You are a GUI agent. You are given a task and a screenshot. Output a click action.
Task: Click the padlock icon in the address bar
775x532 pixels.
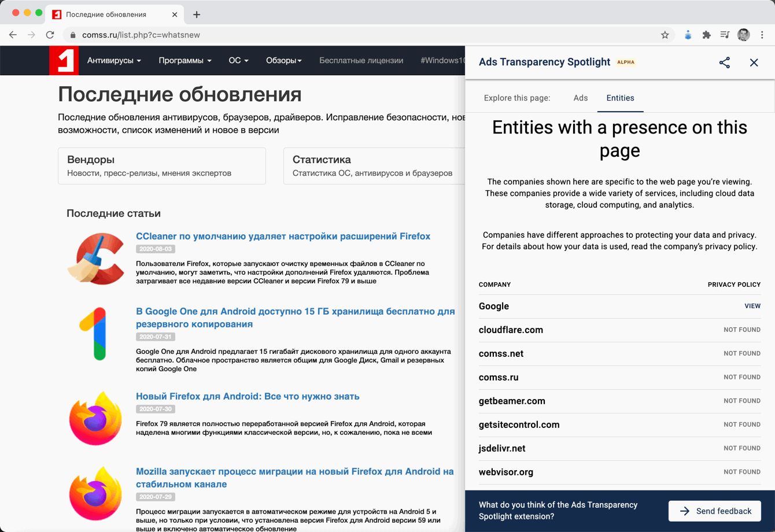coord(72,35)
